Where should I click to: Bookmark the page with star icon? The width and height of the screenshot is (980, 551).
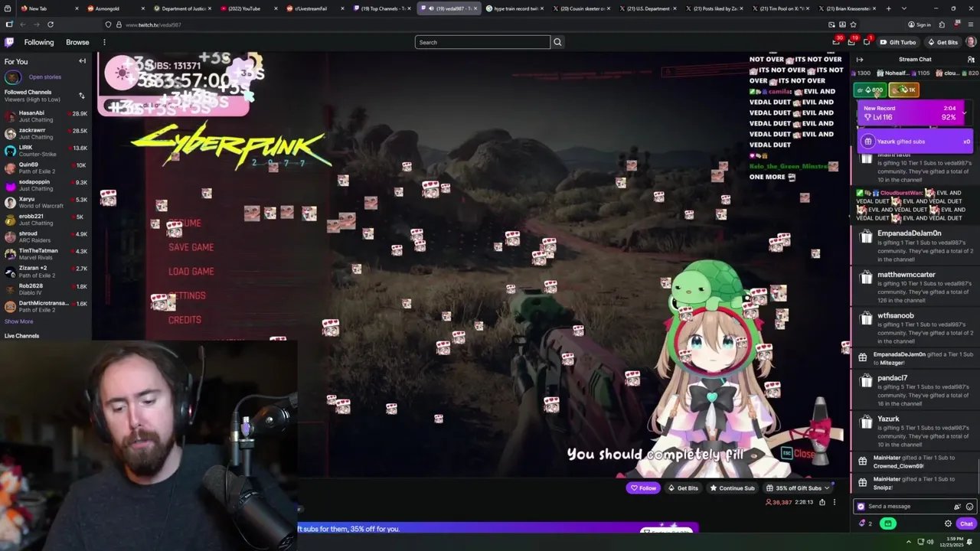click(x=853, y=24)
